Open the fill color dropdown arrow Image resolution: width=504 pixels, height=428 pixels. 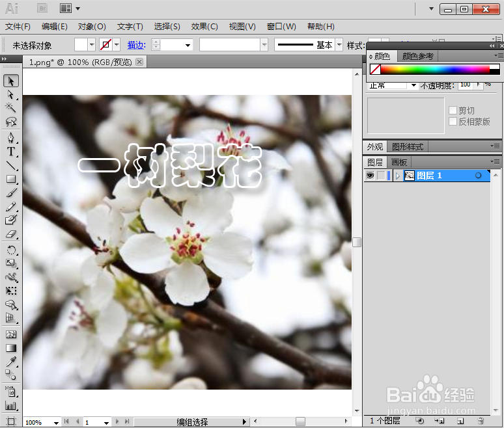[92, 45]
